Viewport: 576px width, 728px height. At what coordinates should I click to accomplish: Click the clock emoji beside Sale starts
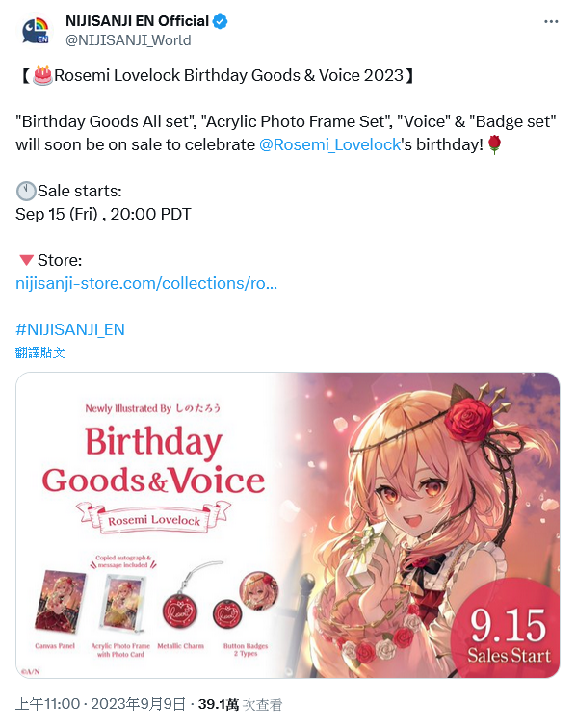click(x=26, y=191)
